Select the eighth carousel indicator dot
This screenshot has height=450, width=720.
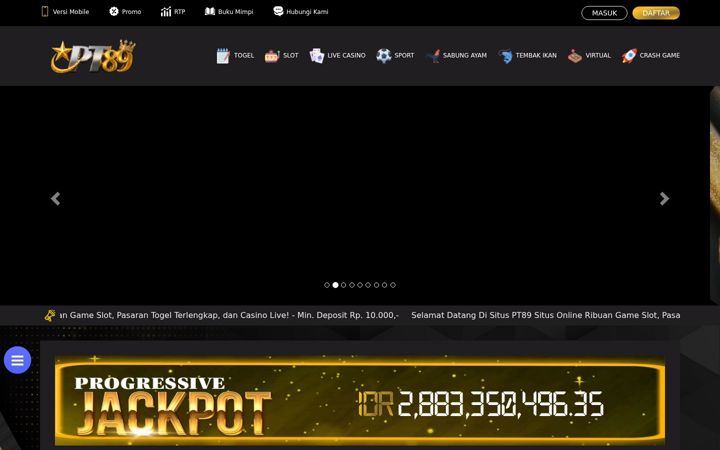pyautogui.click(x=384, y=285)
